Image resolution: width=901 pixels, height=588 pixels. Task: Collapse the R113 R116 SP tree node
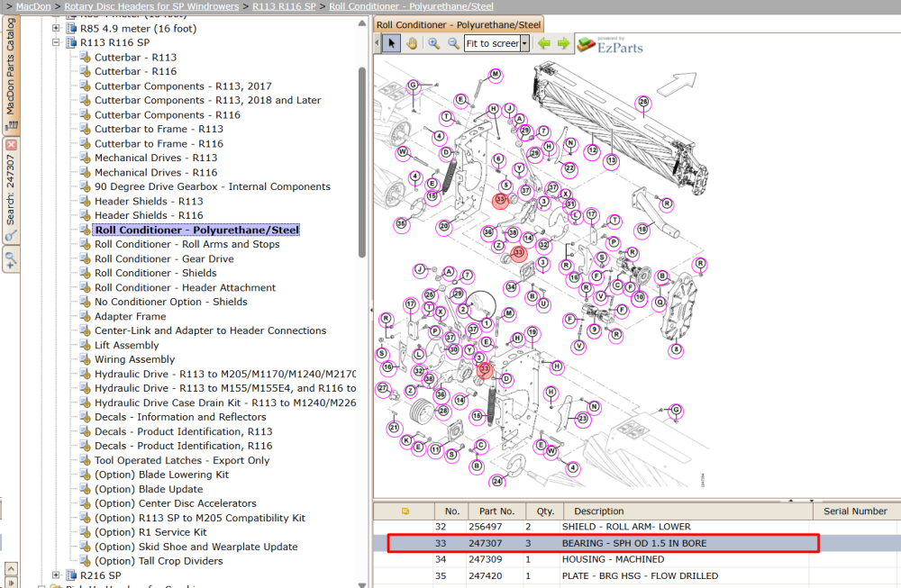(56, 42)
